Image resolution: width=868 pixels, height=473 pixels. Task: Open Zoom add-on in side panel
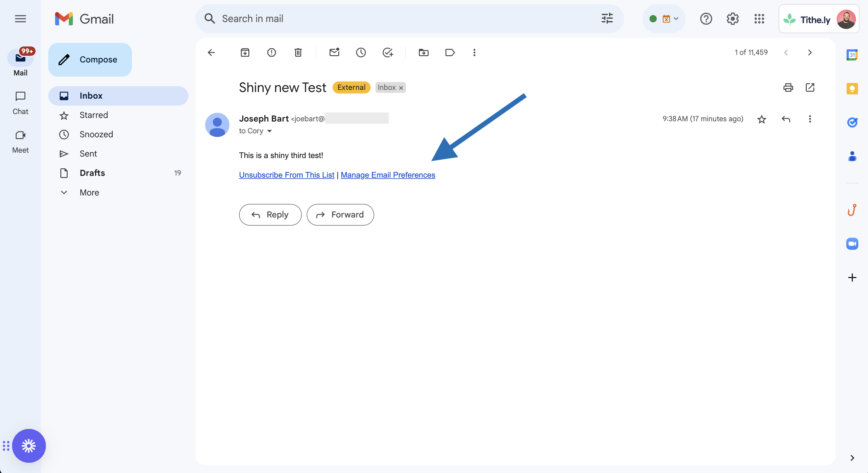pos(852,243)
